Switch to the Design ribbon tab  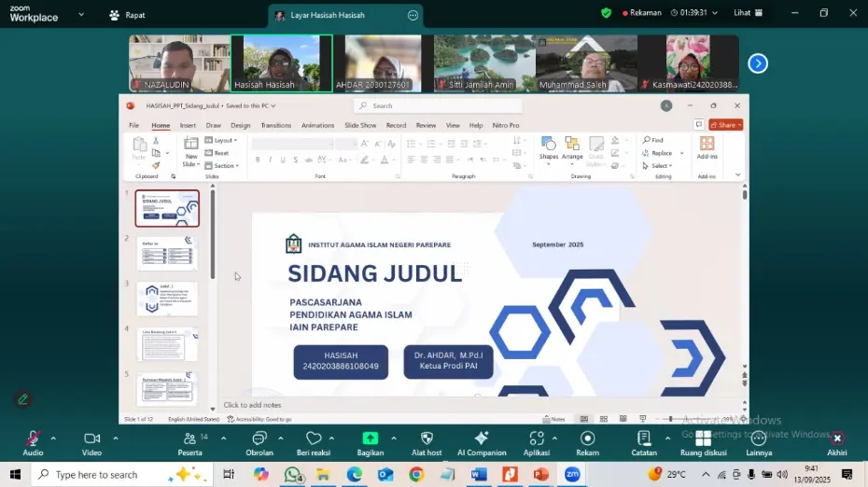pos(240,126)
